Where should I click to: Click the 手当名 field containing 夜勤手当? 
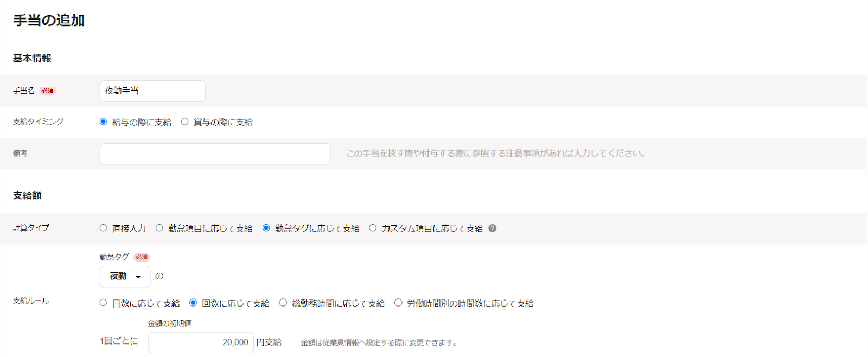point(152,91)
